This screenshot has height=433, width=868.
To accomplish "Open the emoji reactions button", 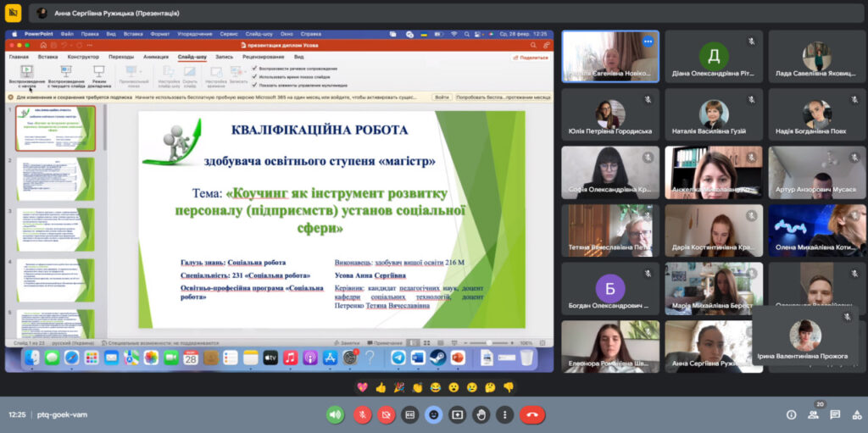I will coord(433,415).
